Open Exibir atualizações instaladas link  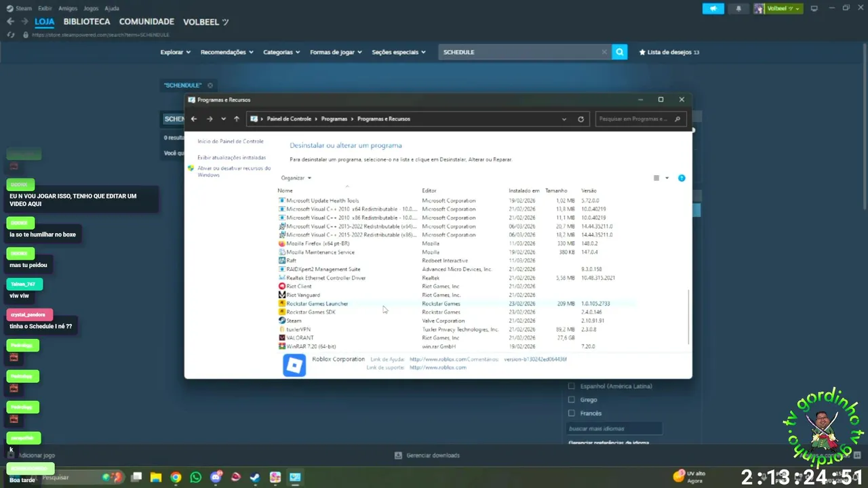232,157
